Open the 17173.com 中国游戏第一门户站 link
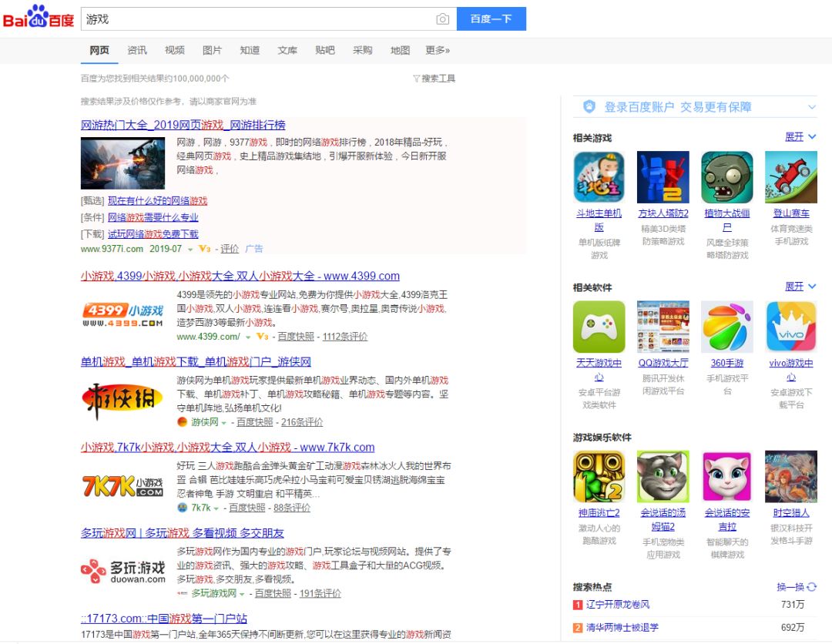The width and height of the screenshot is (832, 644). 164,619
